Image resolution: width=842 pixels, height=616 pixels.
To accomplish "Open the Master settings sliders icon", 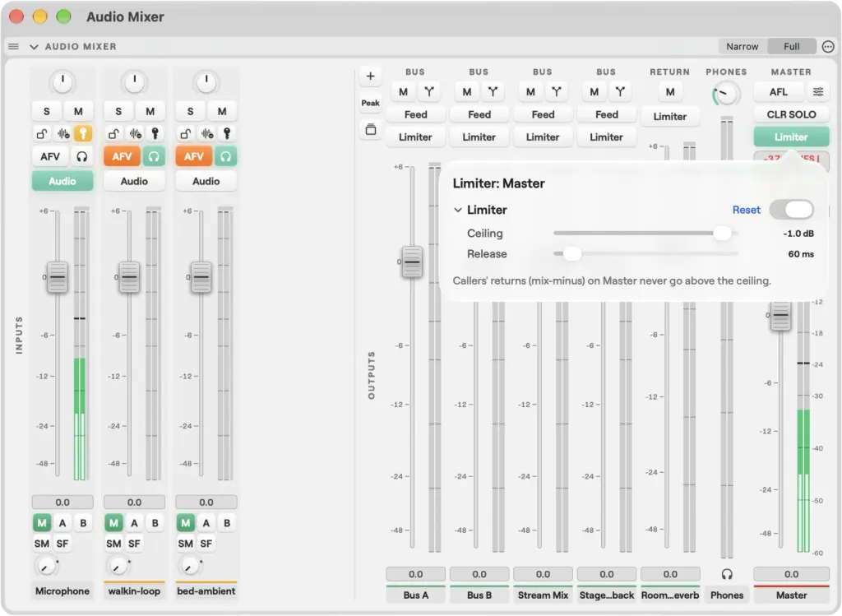I will click(818, 92).
